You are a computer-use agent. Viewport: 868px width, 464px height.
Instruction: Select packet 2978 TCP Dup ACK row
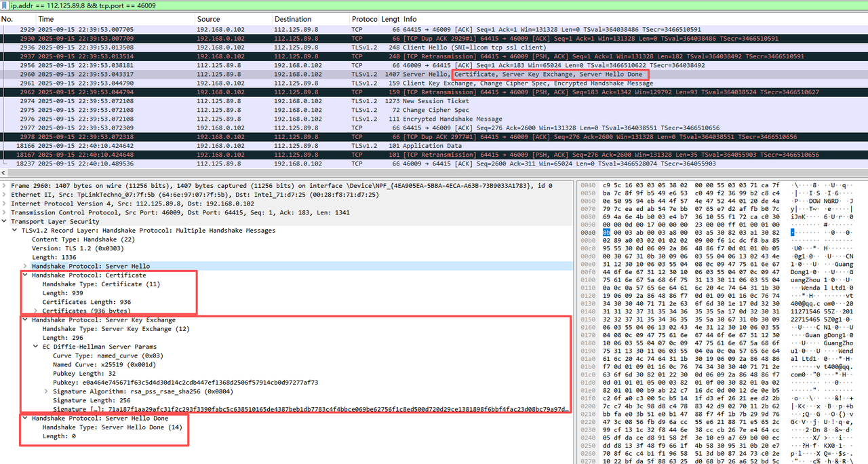[434, 136]
